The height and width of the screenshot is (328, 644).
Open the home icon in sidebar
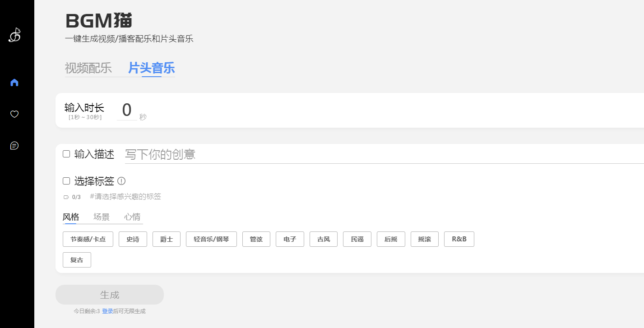(x=14, y=83)
